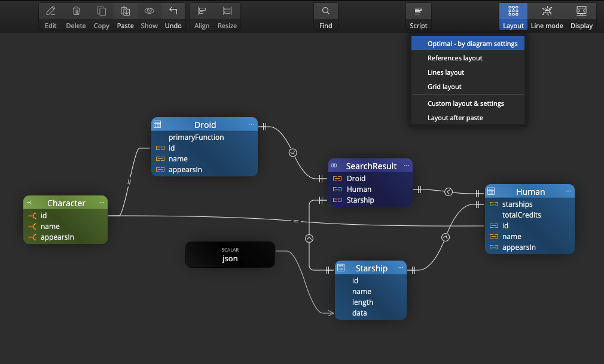Select Optimal - by diagram settings
604x364 pixels.
pyautogui.click(x=472, y=44)
